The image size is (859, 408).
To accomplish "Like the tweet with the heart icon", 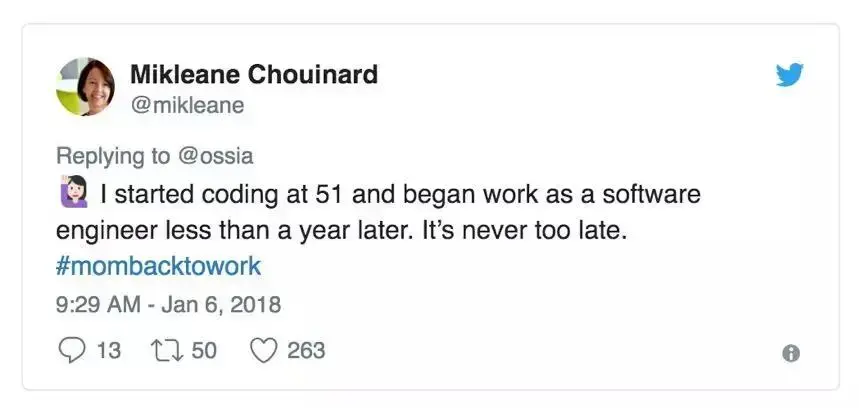I will (262, 350).
